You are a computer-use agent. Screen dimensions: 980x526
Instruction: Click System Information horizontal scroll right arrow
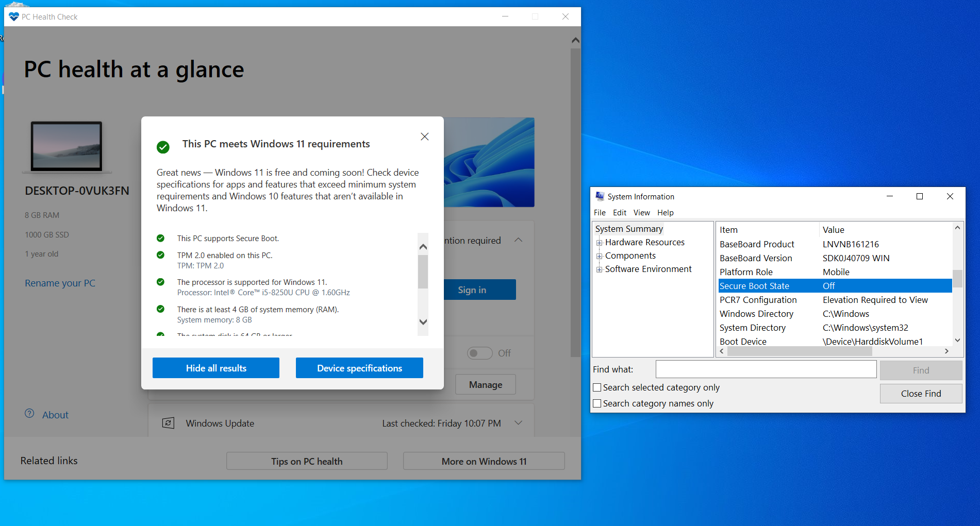(x=946, y=351)
